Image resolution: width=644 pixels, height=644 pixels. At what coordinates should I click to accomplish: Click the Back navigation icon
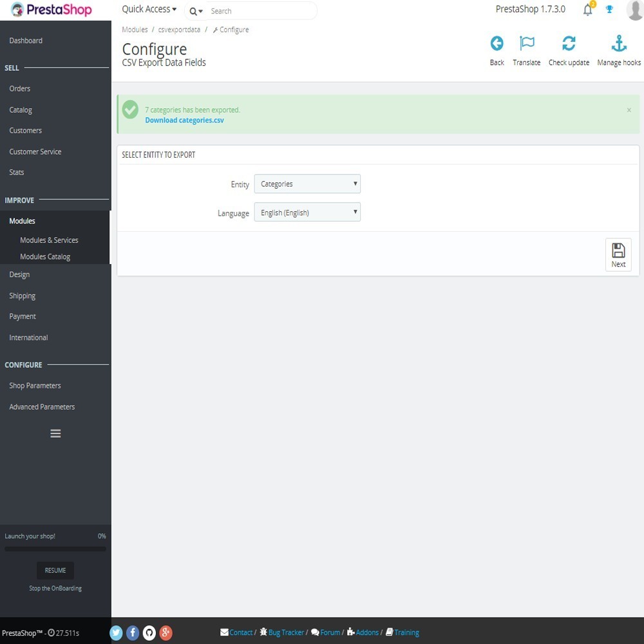click(497, 43)
